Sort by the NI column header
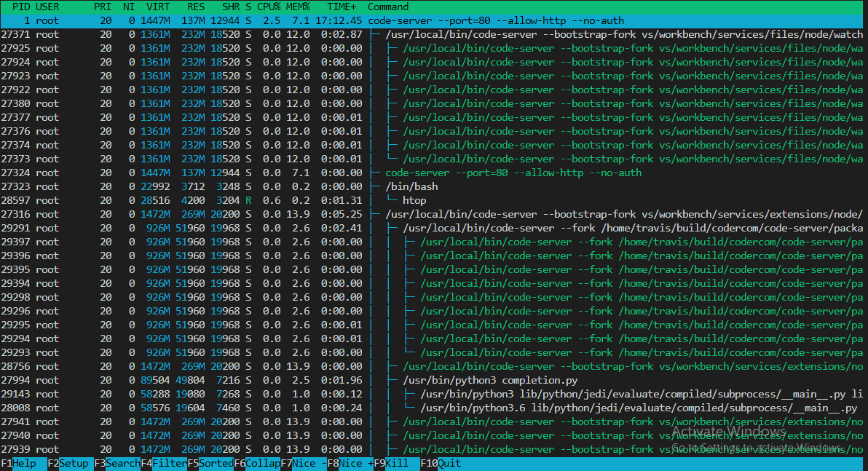The width and height of the screenshot is (868, 471). pos(128,7)
